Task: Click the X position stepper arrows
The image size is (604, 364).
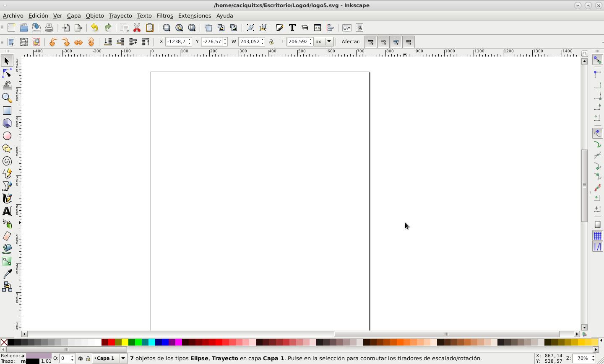Action: coord(190,41)
